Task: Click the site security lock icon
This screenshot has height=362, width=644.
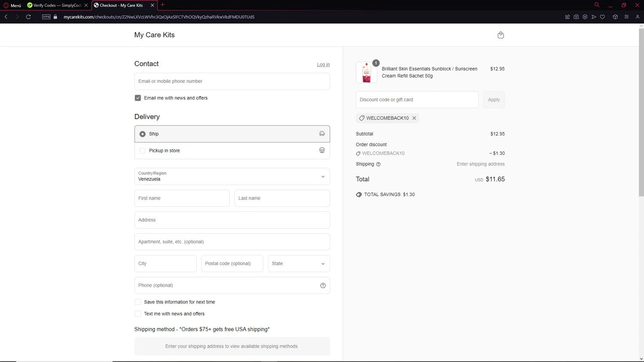Action: [55, 17]
